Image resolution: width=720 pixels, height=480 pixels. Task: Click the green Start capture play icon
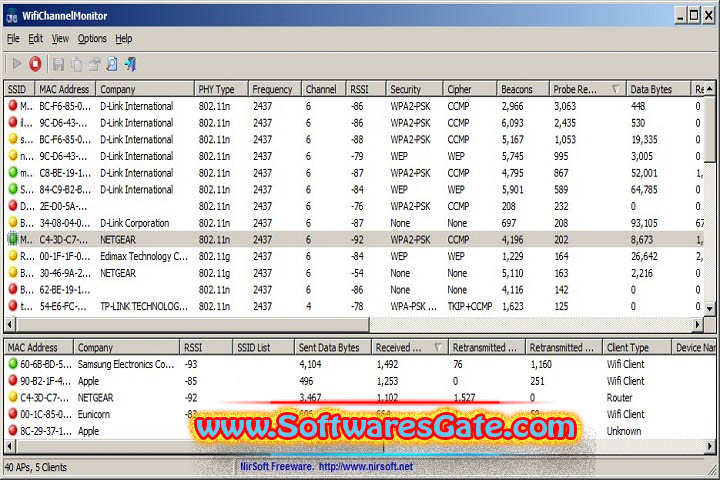17,64
